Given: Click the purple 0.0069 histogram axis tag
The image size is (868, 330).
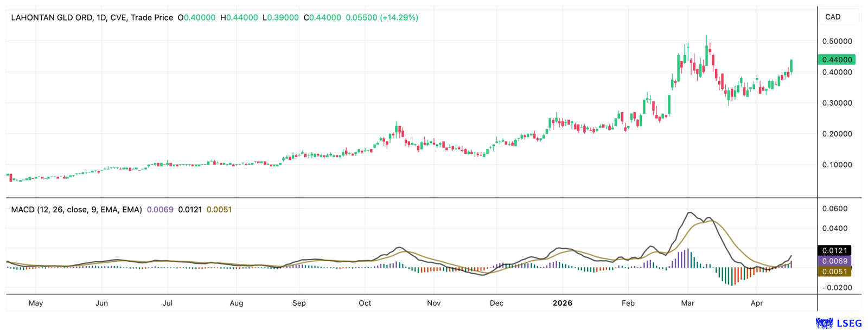Looking at the screenshot, I should pyautogui.click(x=834, y=261).
